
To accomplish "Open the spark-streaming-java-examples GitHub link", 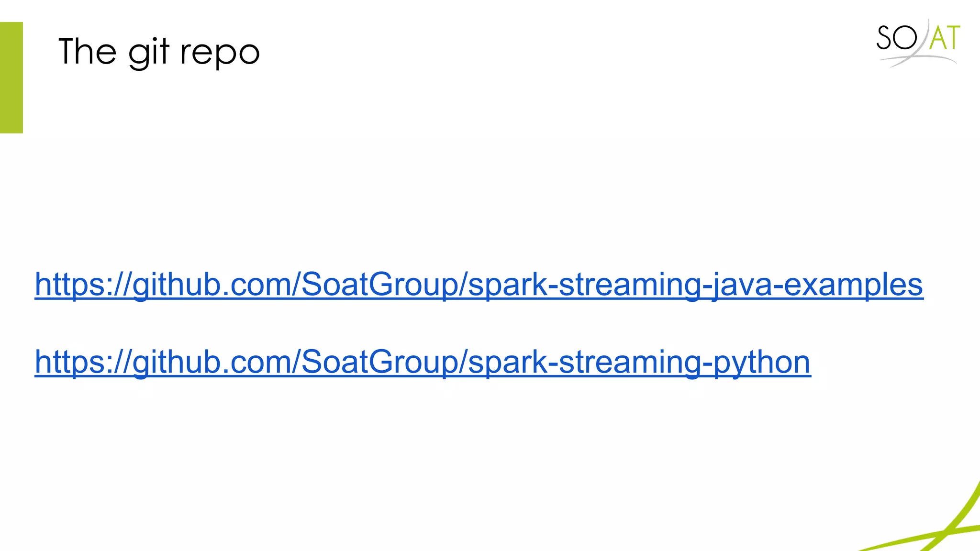I will 479,285.
